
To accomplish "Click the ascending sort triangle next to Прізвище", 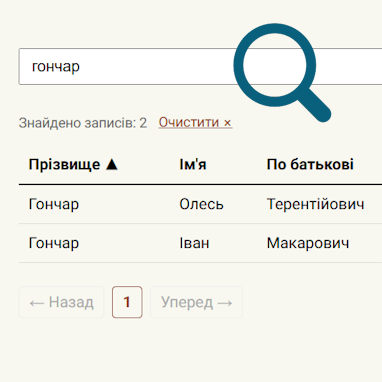I will click(x=112, y=164).
